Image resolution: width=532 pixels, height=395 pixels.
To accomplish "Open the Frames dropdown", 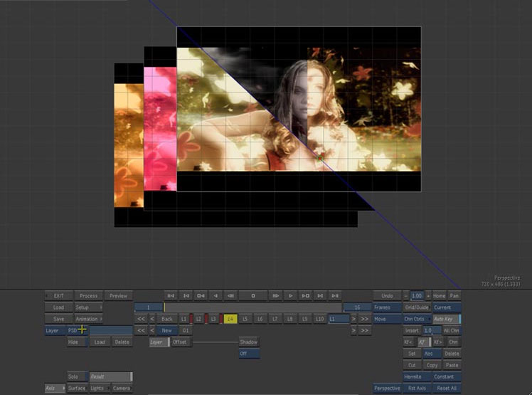I will pyautogui.click(x=387, y=307).
